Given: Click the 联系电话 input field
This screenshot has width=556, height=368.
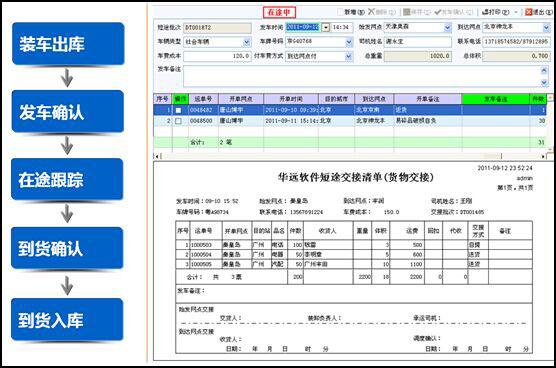Looking at the screenshot, I should 516,42.
